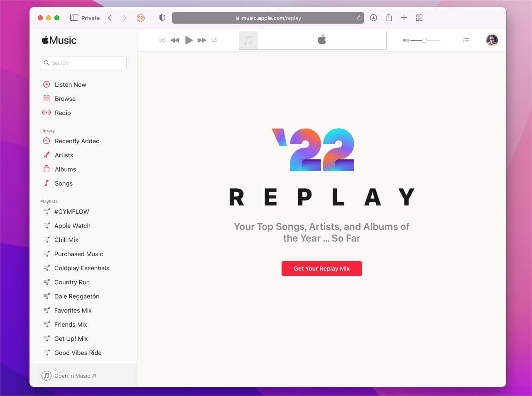Open the account profile avatar
This screenshot has height=396, width=532.
(492, 40)
